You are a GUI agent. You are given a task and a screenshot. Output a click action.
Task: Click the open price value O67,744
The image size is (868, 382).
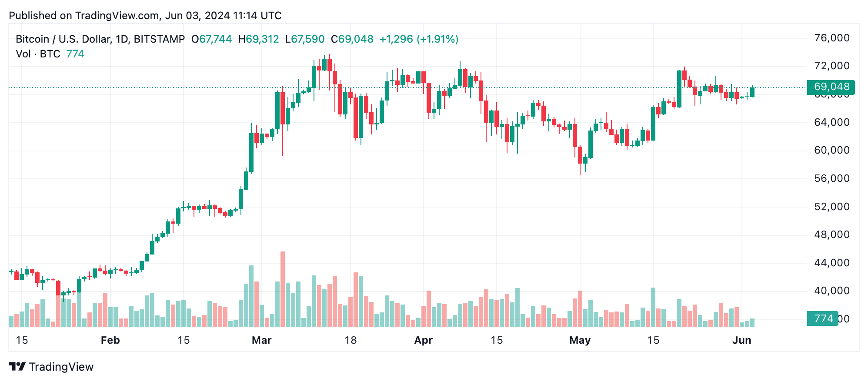point(212,39)
